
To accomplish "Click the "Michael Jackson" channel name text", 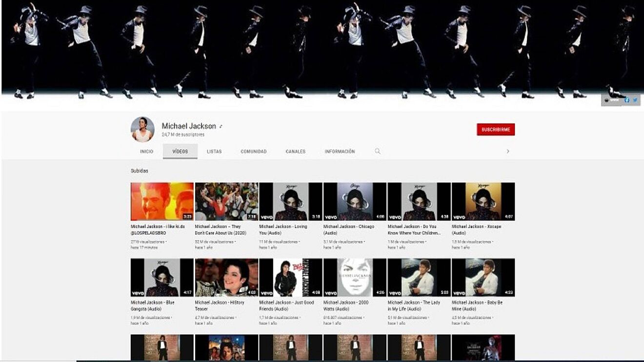I will [x=188, y=126].
